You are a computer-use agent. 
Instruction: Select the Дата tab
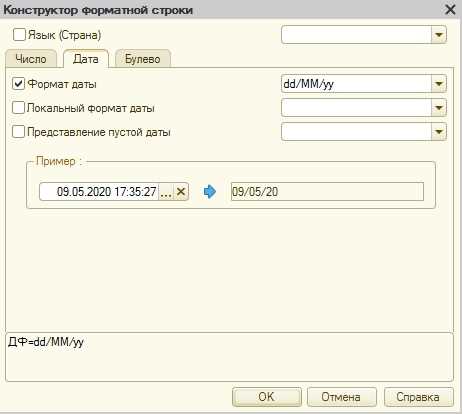[x=86, y=59]
